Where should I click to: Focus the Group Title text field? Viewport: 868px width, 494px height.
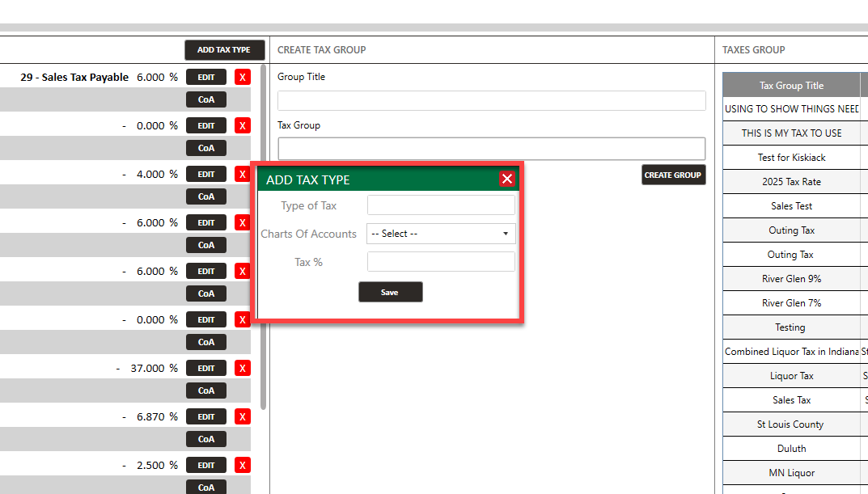coord(491,100)
